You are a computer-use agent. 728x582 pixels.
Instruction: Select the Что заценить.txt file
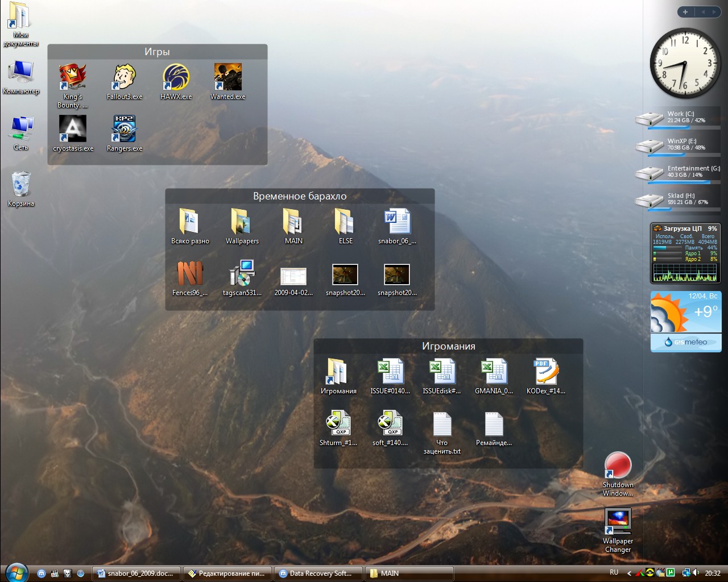point(442,433)
